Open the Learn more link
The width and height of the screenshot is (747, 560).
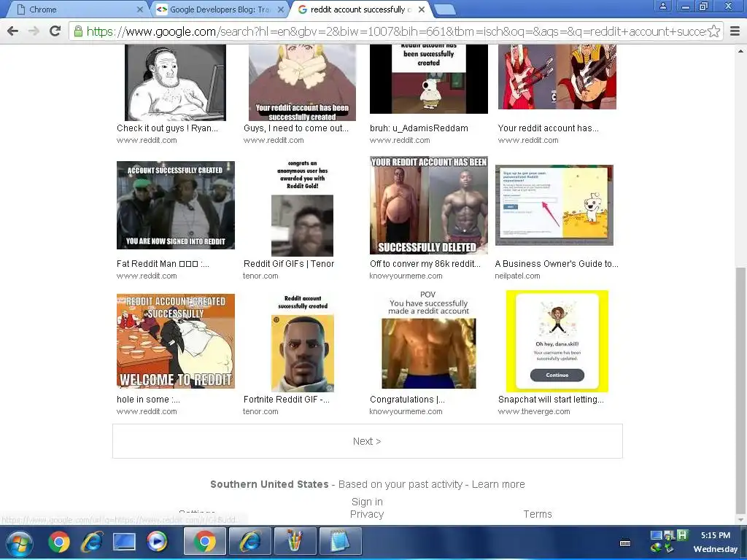point(498,484)
